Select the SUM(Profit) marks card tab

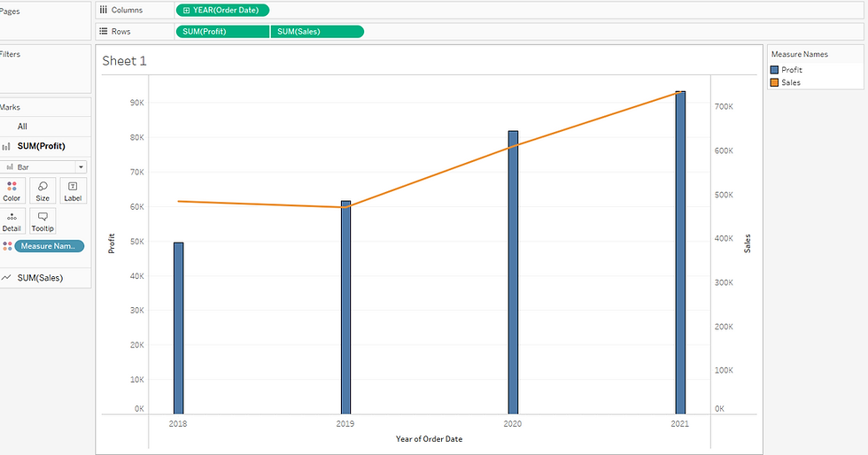click(x=45, y=146)
